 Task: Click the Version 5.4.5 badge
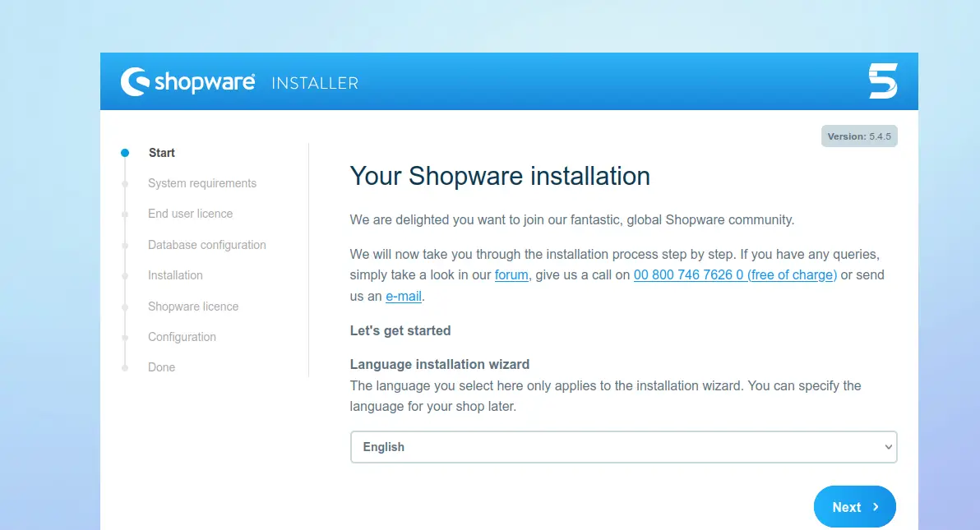click(859, 136)
